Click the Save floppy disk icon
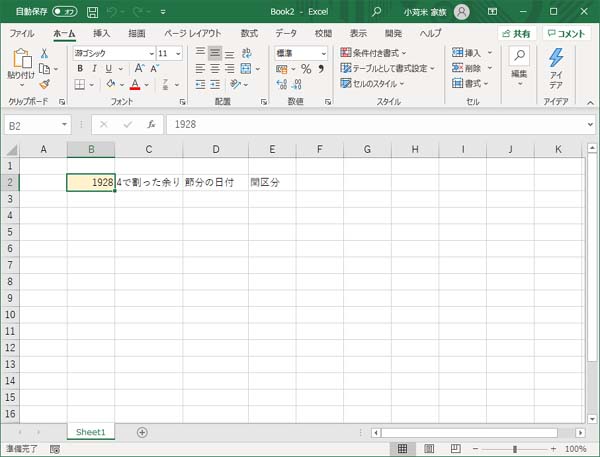This screenshot has width=600, height=457. point(93,12)
